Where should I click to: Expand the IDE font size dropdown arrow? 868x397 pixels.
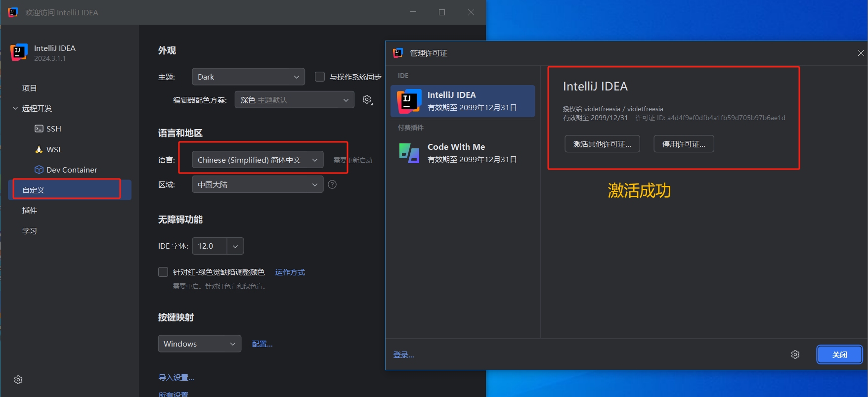(x=235, y=246)
